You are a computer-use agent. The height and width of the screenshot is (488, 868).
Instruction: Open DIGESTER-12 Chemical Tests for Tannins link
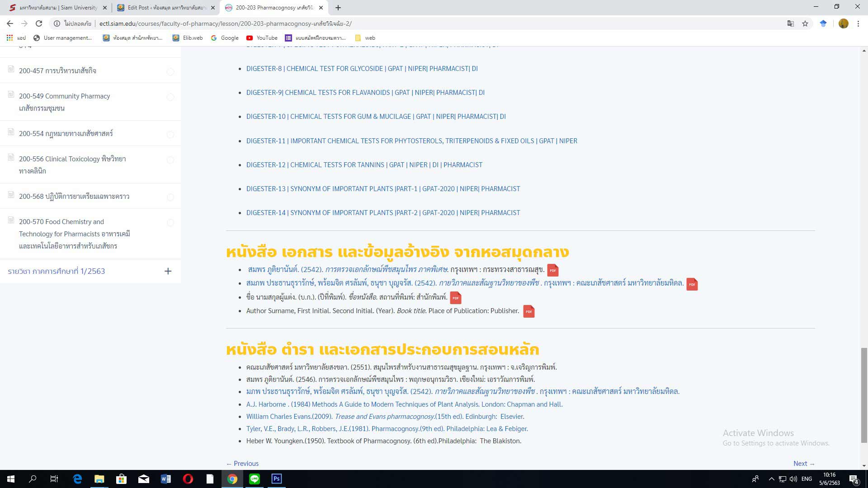(x=364, y=165)
